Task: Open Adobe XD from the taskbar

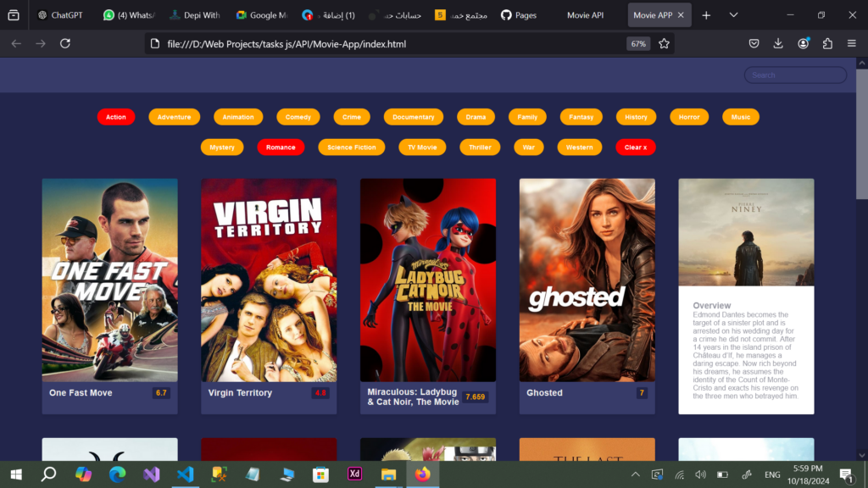Action: (355, 474)
